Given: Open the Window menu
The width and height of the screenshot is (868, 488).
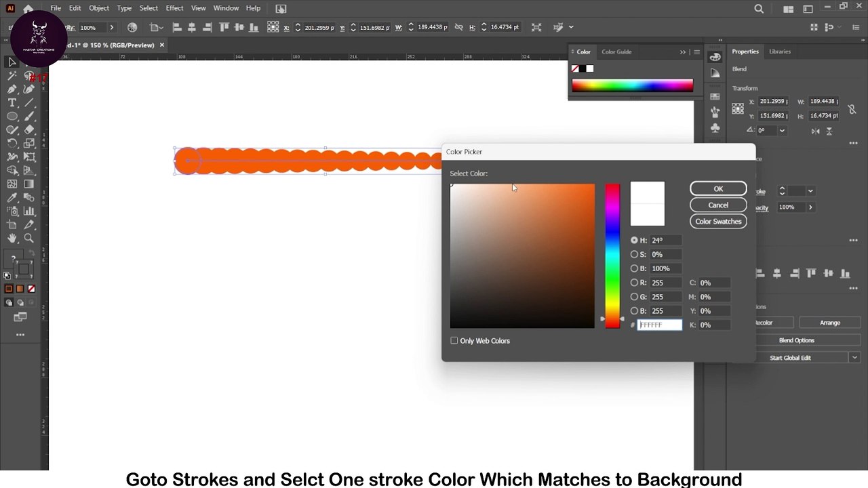Looking at the screenshot, I should coord(226,8).
